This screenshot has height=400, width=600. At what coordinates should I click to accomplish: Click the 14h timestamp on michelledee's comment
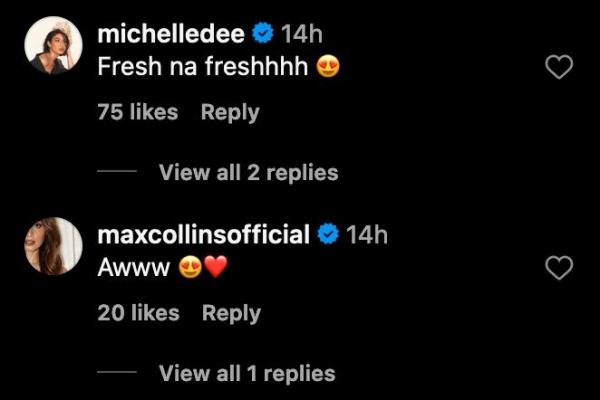click(x=301, y=35)
